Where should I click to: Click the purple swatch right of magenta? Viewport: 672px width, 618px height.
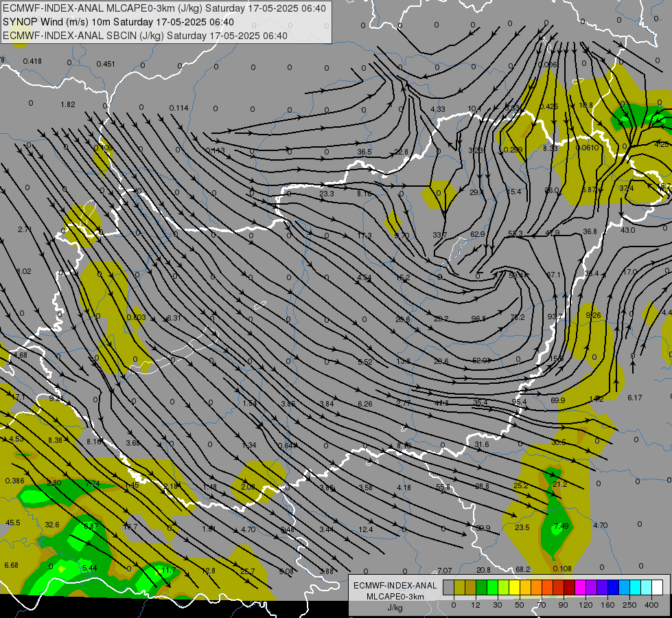(x=592, y=587)
